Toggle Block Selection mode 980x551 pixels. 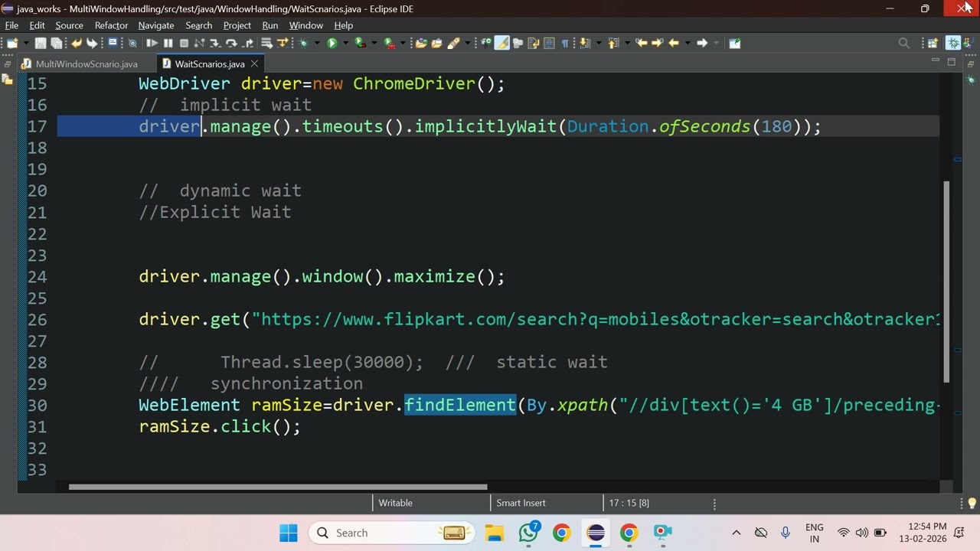point(549,43)
